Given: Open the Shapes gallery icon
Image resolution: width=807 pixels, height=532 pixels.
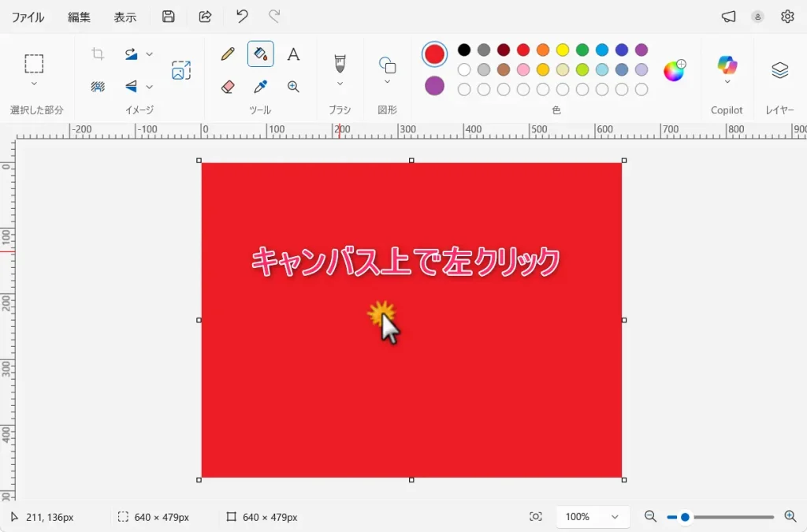Looking at the screenshot, I should pos(387,65).
